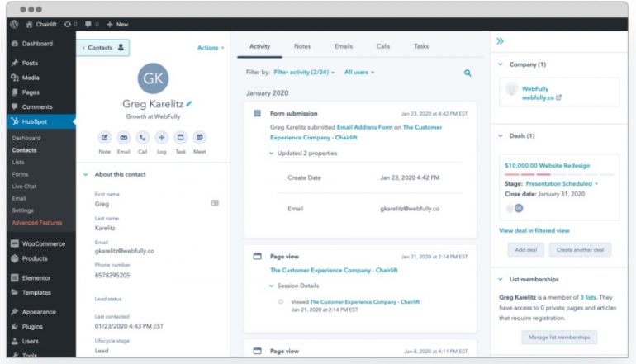Open Presentation Scheduled stage dropdown

[562, 183]
